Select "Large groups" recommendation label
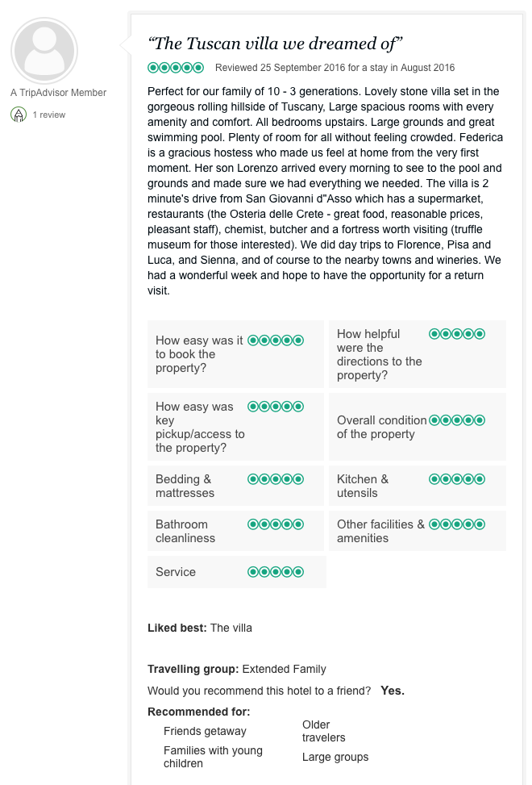This screenshot has height=785, width=532. [x=335, y=758]
